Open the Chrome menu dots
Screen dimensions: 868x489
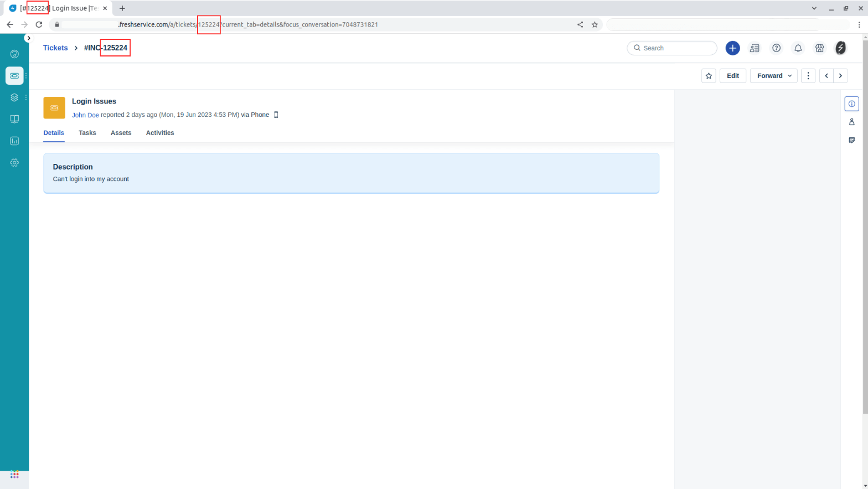pyautogui.click(x=859, y=24)
